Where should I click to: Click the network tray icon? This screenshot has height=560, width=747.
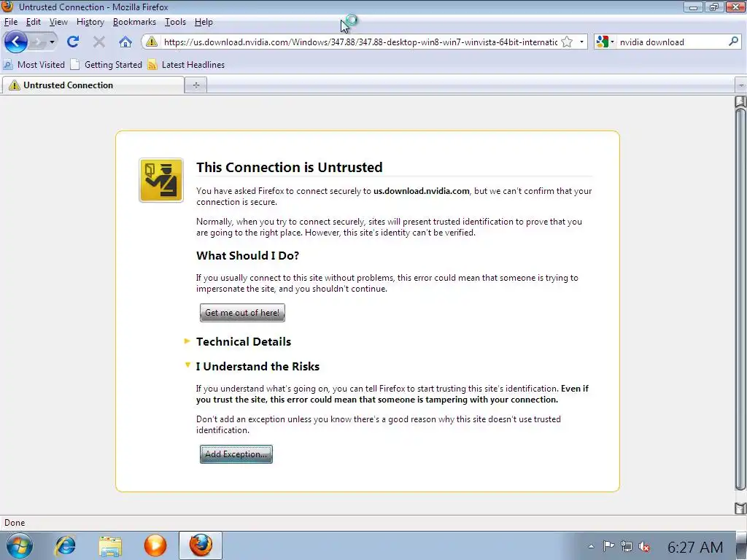[627, 546]
